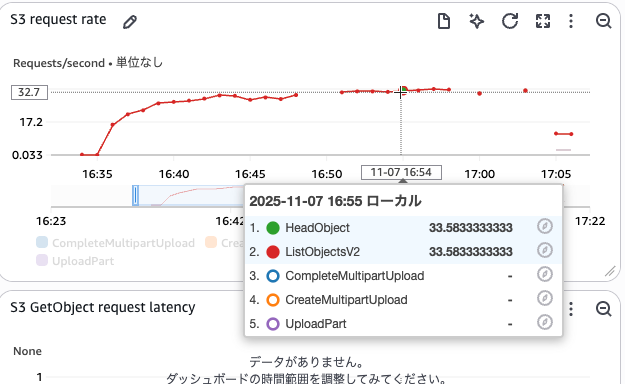
Task: Open the compass icon beside CompleteMultipartUpload
Action: 544,274
